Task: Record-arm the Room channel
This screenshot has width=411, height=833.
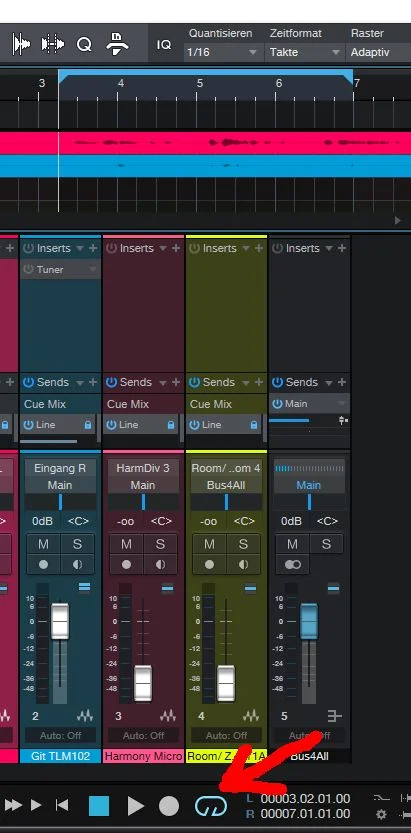Action: tap(209, 565)
